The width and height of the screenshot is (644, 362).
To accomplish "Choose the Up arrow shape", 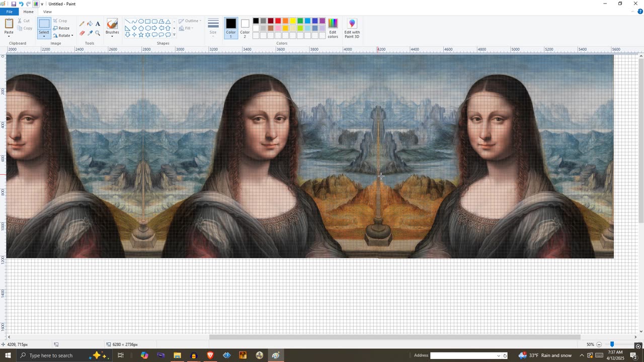I will tap(168, 28).
